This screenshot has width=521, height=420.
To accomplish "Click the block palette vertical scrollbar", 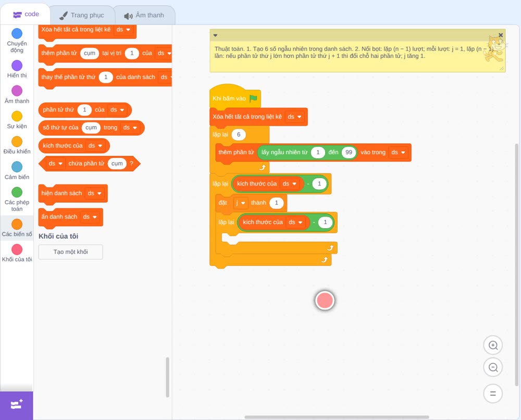I will pos(167,377).
